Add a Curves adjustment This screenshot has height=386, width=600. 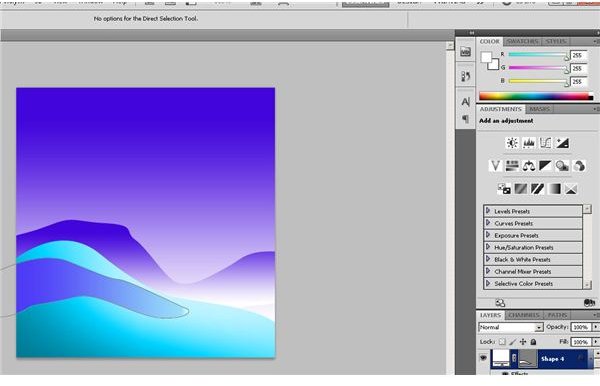(545, 143)
